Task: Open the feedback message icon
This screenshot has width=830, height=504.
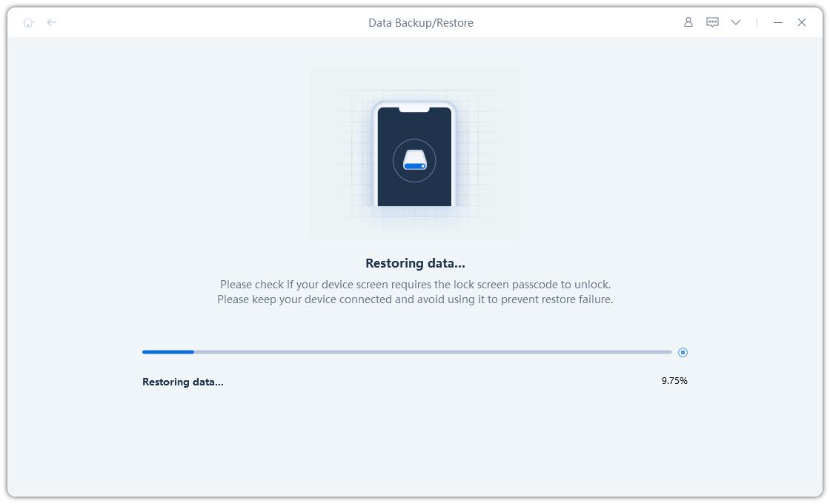Action: click(x=712, y=22)
